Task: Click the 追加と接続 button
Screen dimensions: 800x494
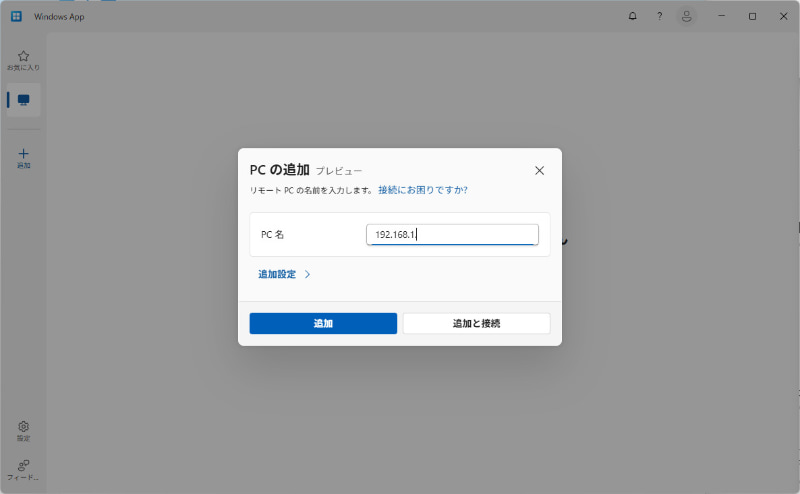Action: point(477,324)
